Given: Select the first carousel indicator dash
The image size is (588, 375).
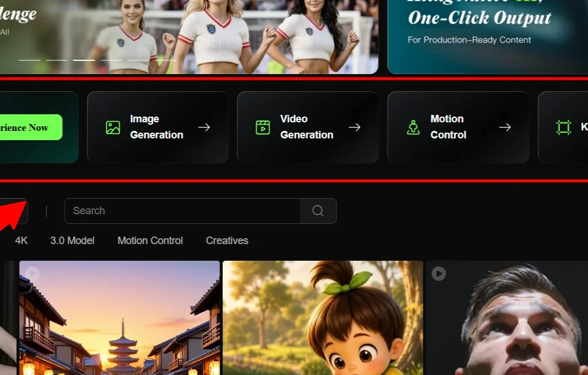Looking at the screenshot, I should point(29,60).
